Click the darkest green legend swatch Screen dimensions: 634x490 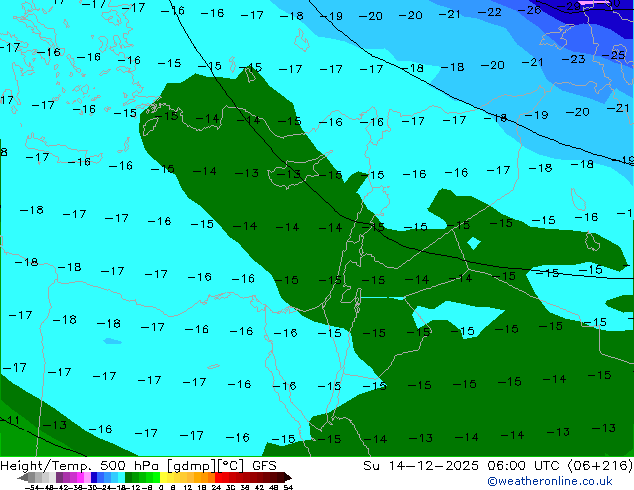tap(129, 477)
